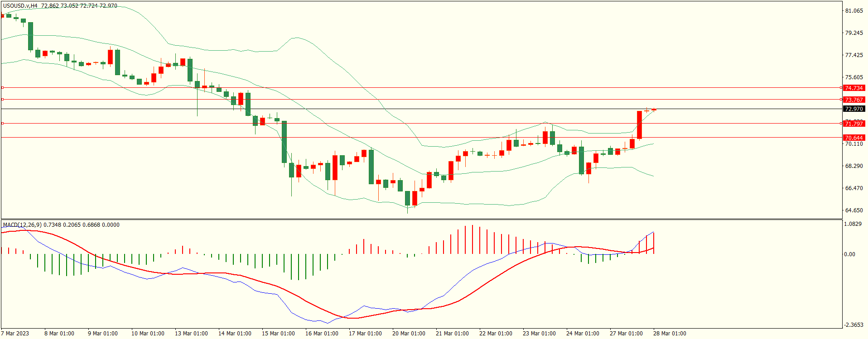Click the 21 Mar 01:00 time label
868x339 pixels.
click(452, 334)
